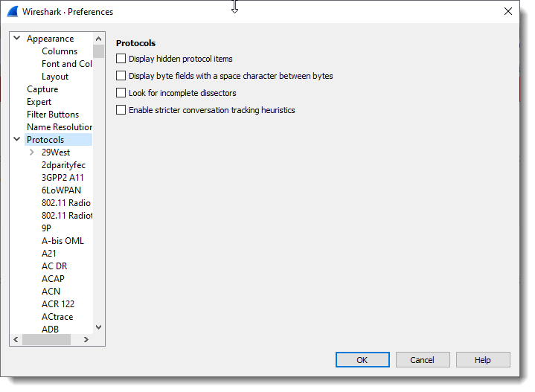Enable stricter conversation tracking heuristics
The width and height of the screenshot is (535, 392).
pyautogui.click(x=121, y=110)
